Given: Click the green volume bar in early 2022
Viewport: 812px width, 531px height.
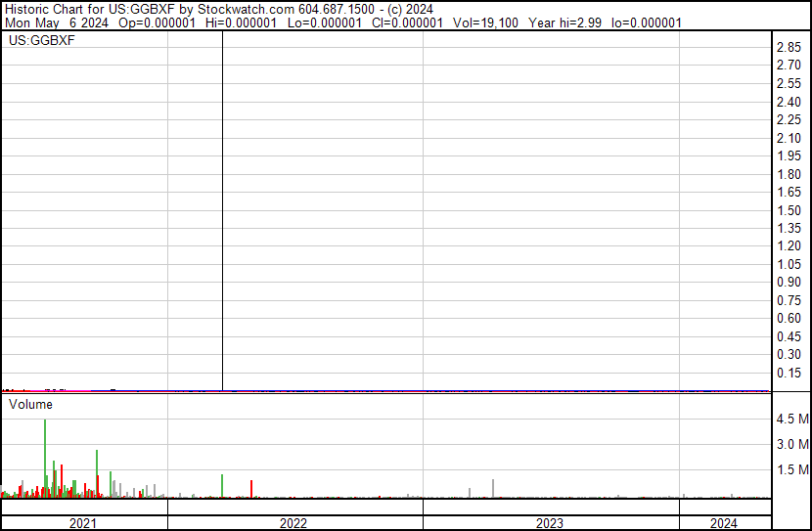Looking at the screenshot, I should tap(222, 486).
